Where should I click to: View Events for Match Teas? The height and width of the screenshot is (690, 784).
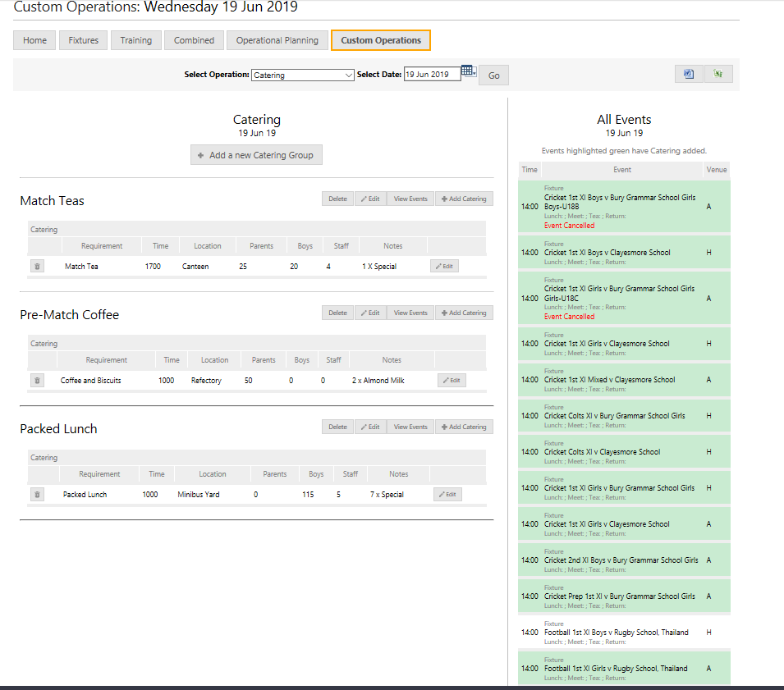(x=410, y=199)
